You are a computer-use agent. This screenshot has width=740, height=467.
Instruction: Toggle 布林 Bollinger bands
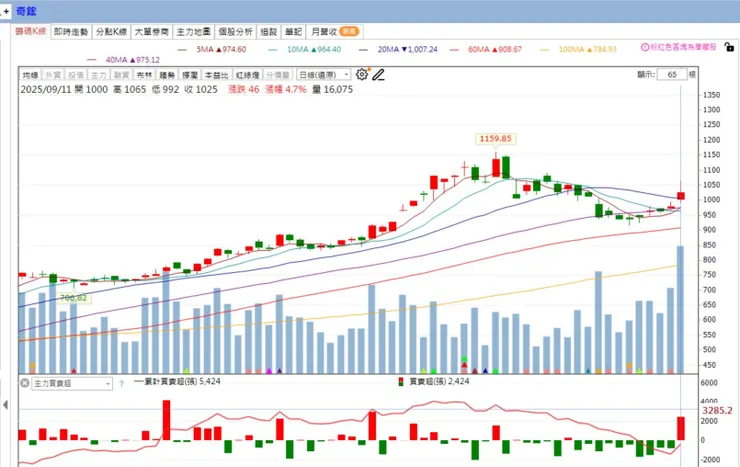(x=144, y=75)
